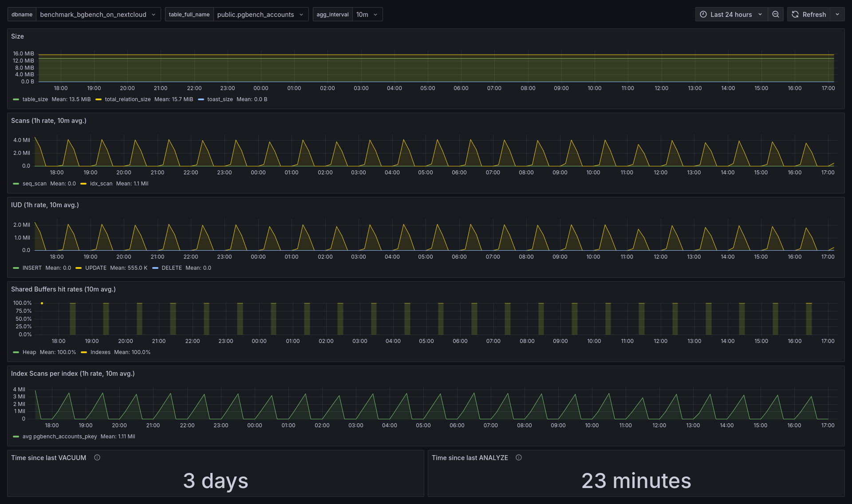The width and height of the screenshot is (852, 504).
Task: Open the refresh interval dropdown arrow
Action: coord(837,14)
